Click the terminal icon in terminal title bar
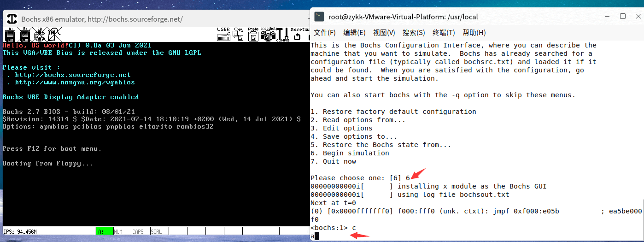Screen dimensions: 644x242 pyautogui.click(x=319, y=17)
